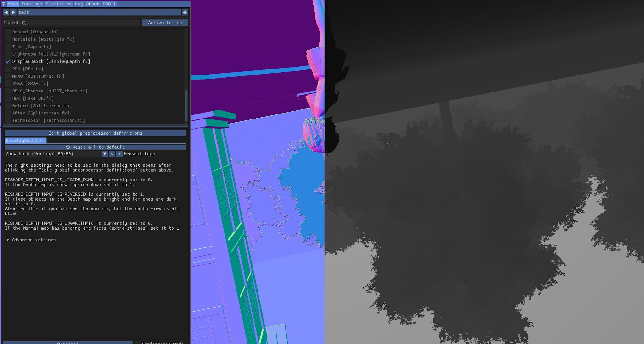Click the previous preset arrow

coord(6,12)
